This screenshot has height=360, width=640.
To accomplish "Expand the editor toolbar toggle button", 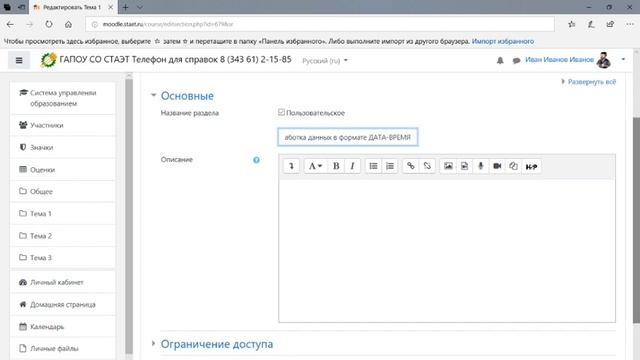I will tap(291, 166).
